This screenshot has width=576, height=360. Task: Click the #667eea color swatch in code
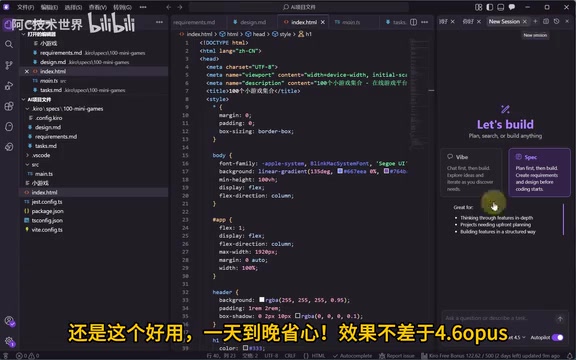point(340,171)
